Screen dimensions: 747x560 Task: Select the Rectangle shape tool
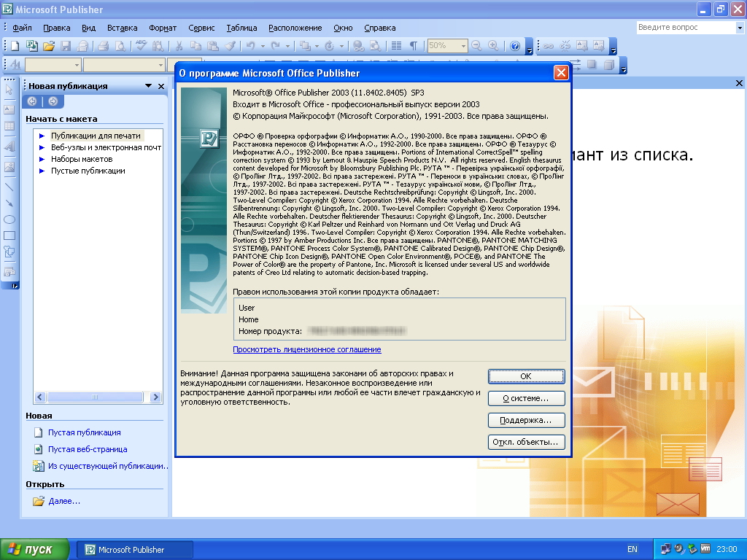[x=9, y=236]
